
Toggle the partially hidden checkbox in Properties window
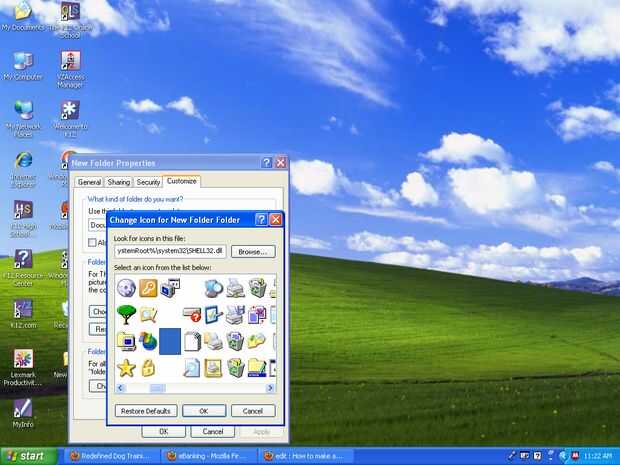(x=92, y=242)
